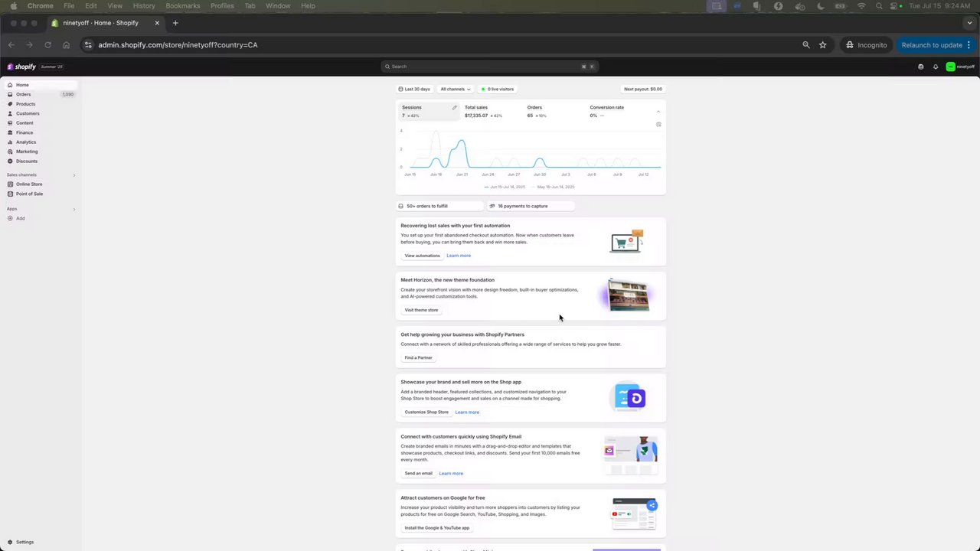
Task: Click Visit theme store
Action: pos(422,310)
